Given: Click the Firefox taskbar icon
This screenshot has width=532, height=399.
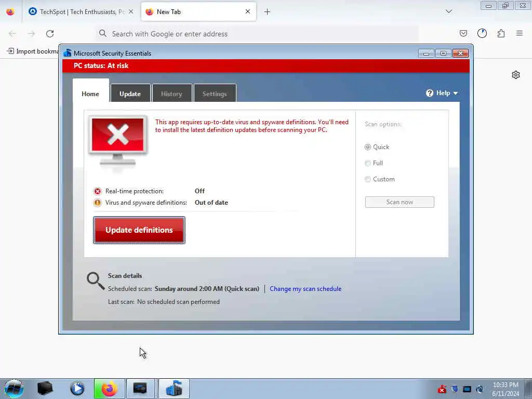Looking at the screenshot, I should [x=109, y=389].
